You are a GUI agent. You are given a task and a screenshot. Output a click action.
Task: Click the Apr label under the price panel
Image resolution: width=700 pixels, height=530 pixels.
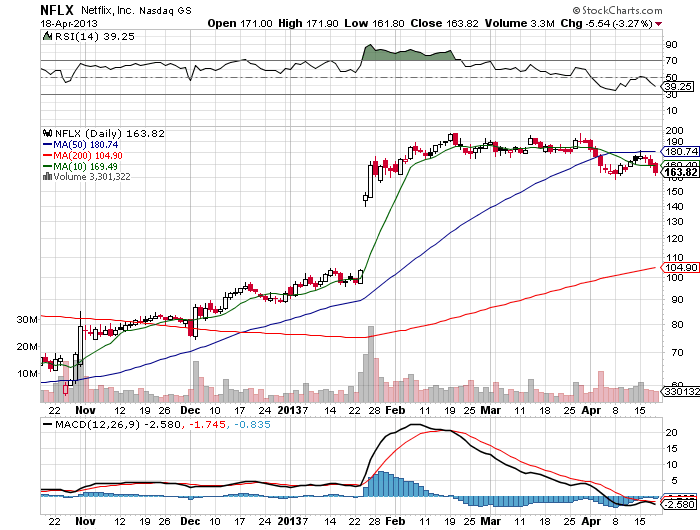pos(591,410)
